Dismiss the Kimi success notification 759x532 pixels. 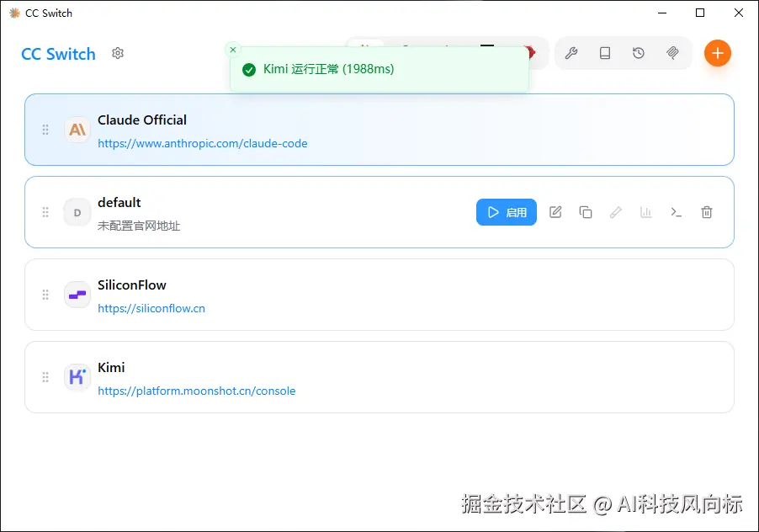click(233, 49)
